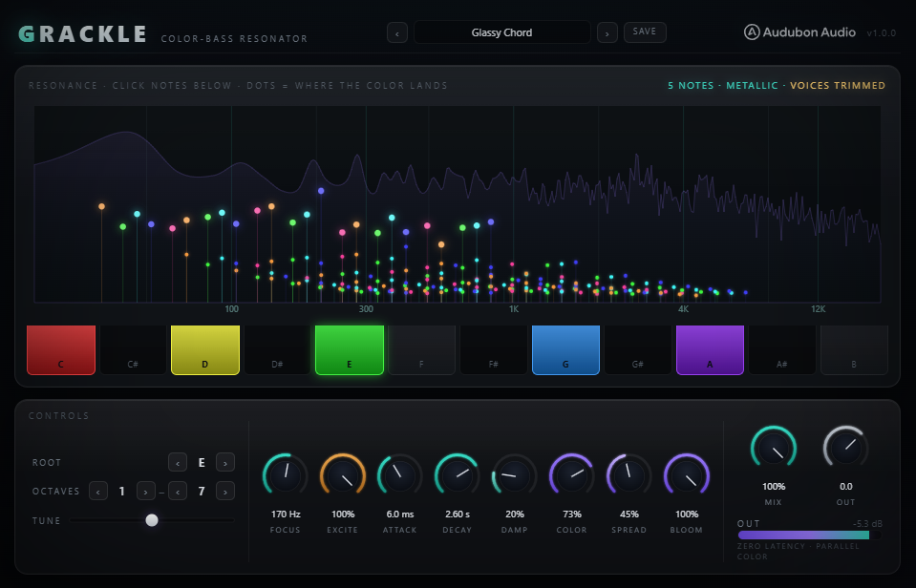The width and height of the screenshot is (916, 588).
Task: Click the v1.0.0 version label
Action: click(x=882, y=33)
